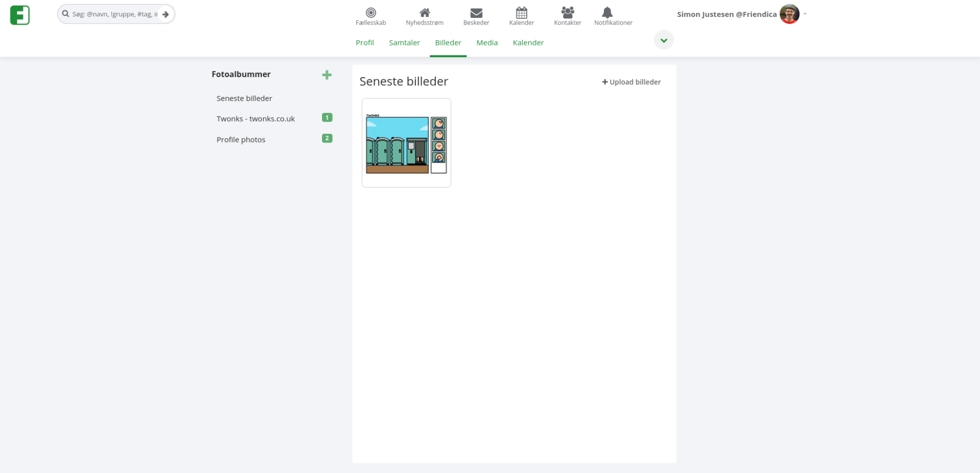Screen dimensions: 980x473
Task: Open the Twonks comic thumbnail
Action: 406,143
